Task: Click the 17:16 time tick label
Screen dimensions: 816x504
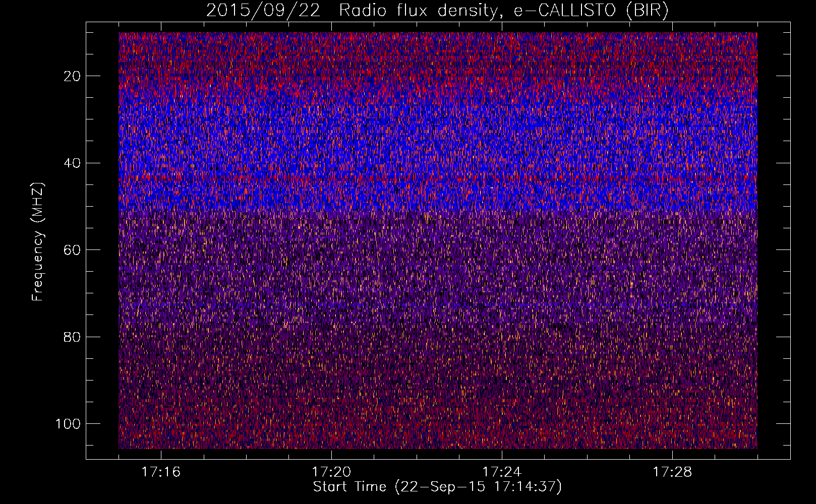Action: click(x=161, y=472)
